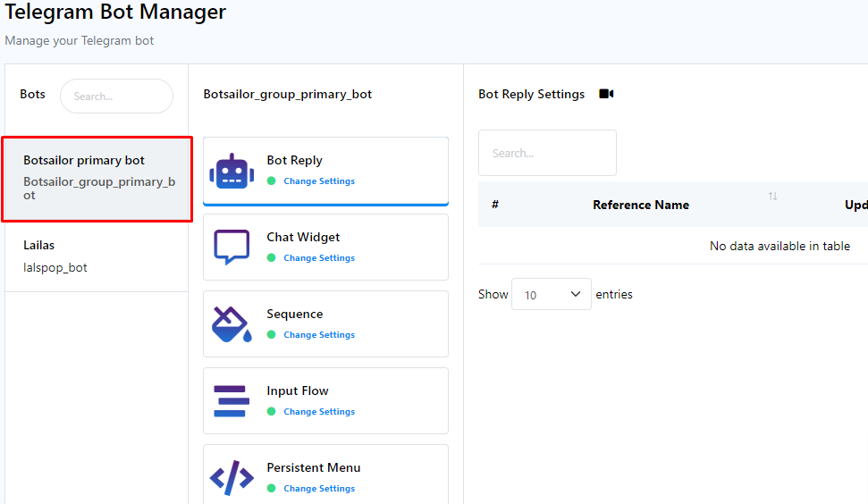Viewport: 868px width, 504px height.
Task: Click Botsailor_group_primary_bot heading in middle panel
Action: (x=287, y=95)
